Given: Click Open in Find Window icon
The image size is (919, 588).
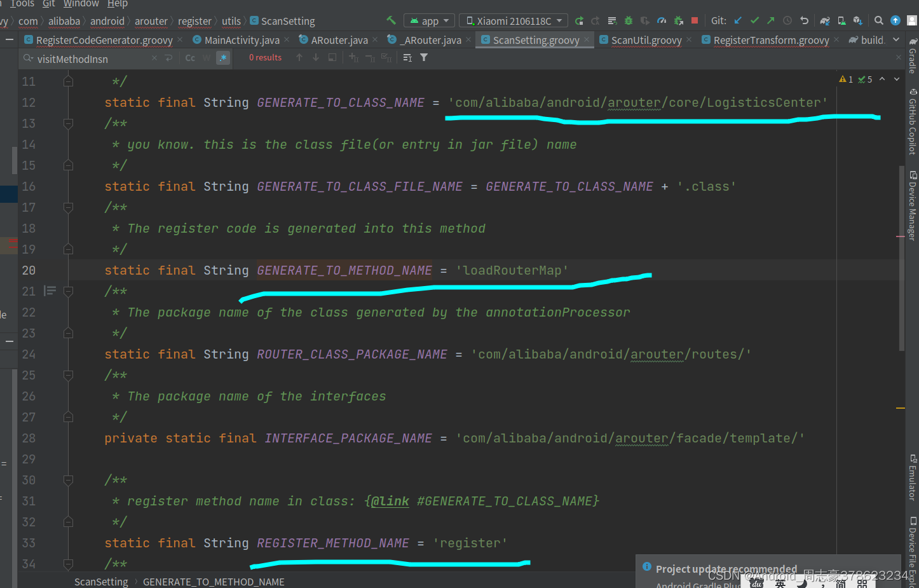Looking at the screenshot, I should coord(332,58).
